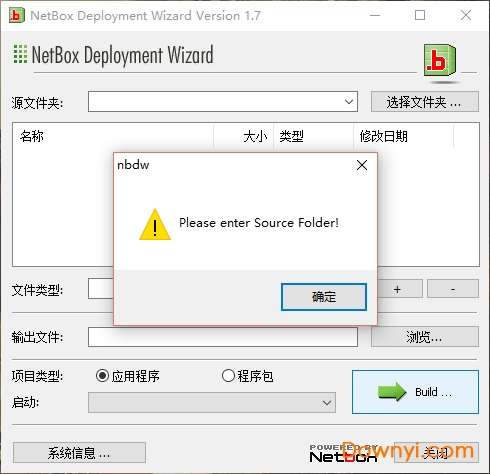The height and width of the screenshot is (474, 490).
Task: Open 系统信息 system info
Action: pos(79,453)
